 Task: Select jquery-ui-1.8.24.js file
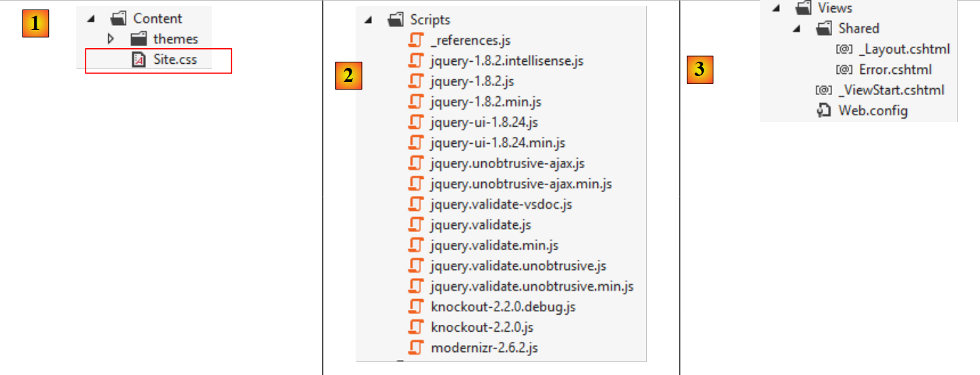click(484, 123)
